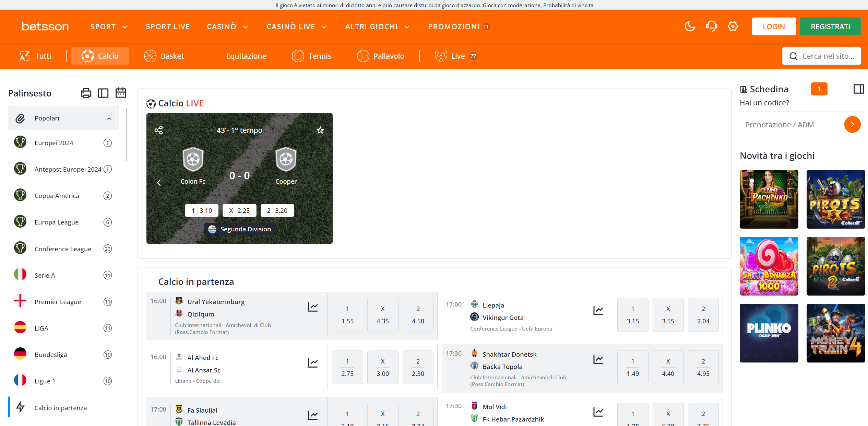Image resolution: width=868 pixels, height=426 pixels.
Task: Click the REGISTRATI button
Action: [x=830, y=26]
